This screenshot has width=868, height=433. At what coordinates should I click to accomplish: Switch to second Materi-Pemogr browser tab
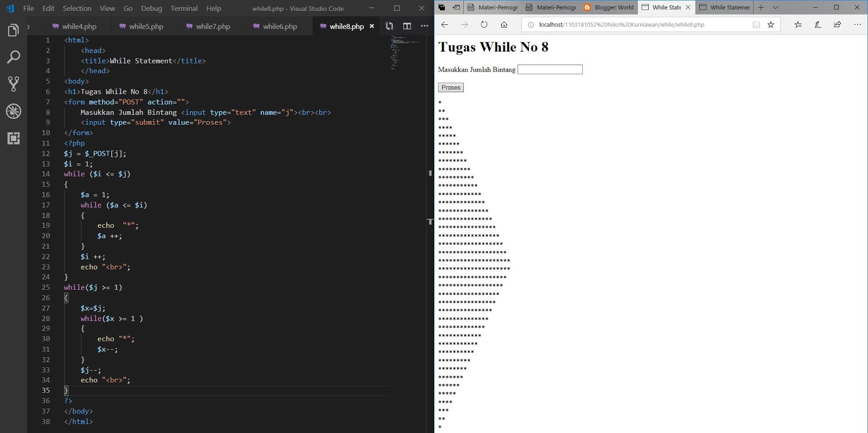coord(551,8)
